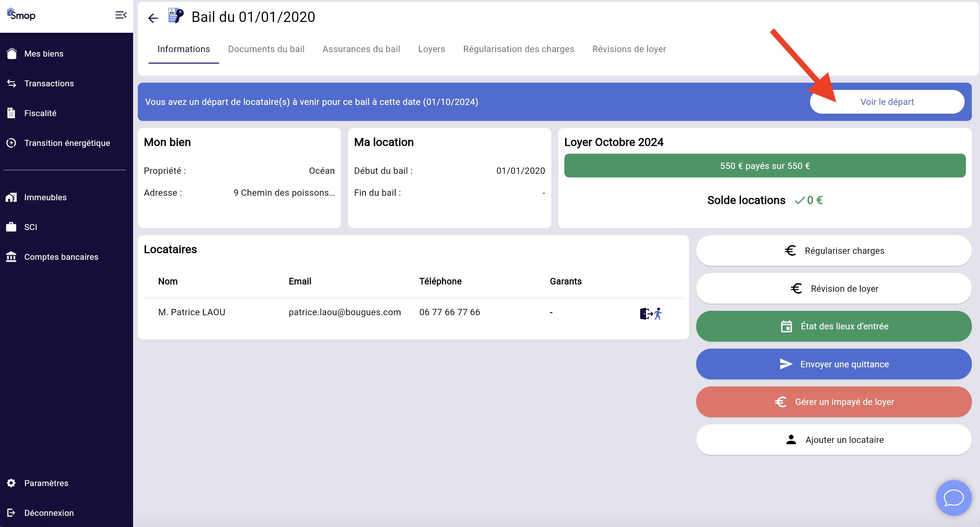
Task: Open the chat support bubble
Action: coord(953,498)
